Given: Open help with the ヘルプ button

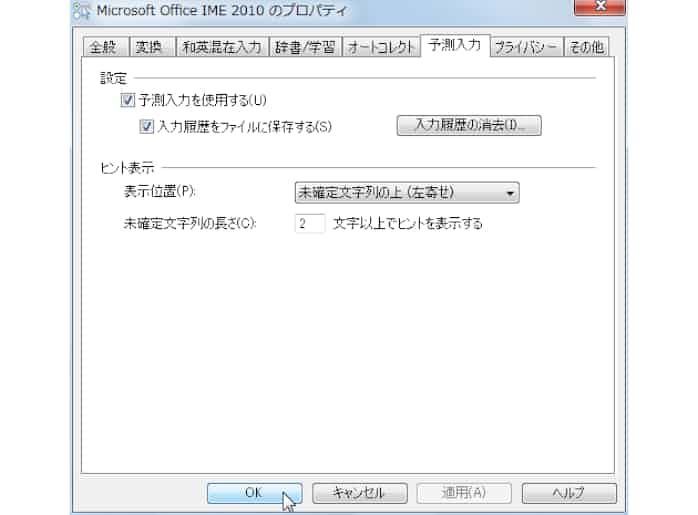Looking at the screenshot, I should 569,493.
